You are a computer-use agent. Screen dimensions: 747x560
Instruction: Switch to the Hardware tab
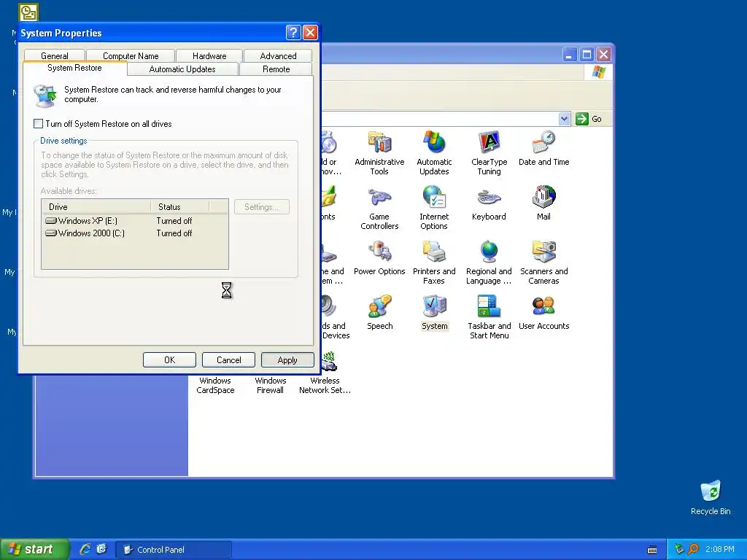coord(209,55)
